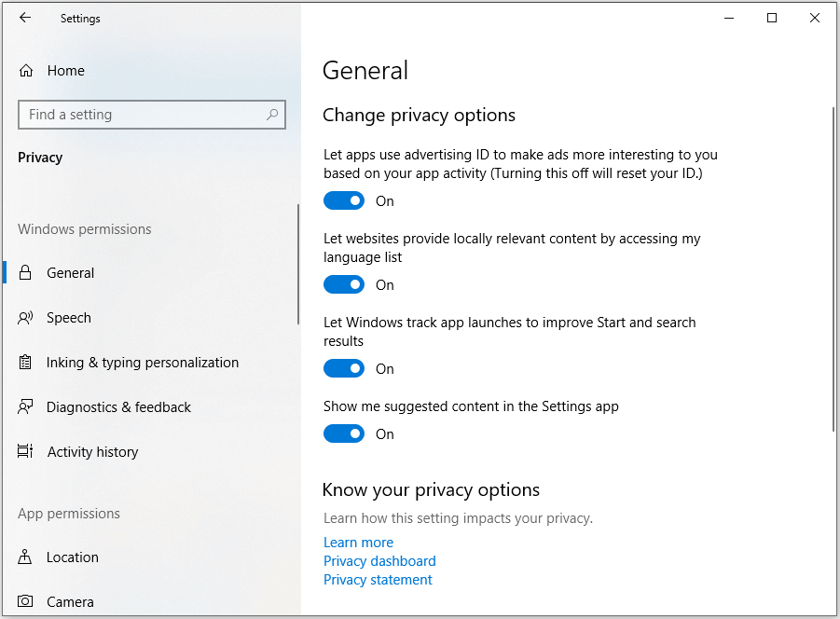Viewport: 840px width, 619px height.
Task: Open Location permissions
Action: tap(73, 557)
